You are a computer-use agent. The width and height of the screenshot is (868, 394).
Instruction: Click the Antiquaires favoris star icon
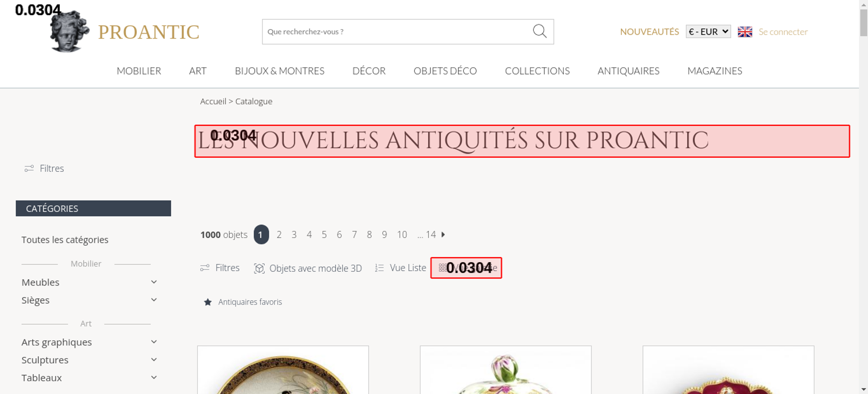pos(208,302)
